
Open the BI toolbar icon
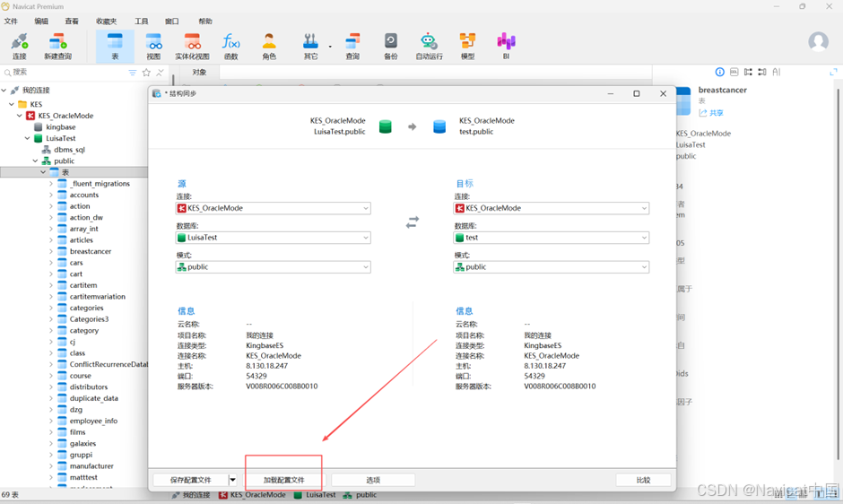[x=506, y=47]
